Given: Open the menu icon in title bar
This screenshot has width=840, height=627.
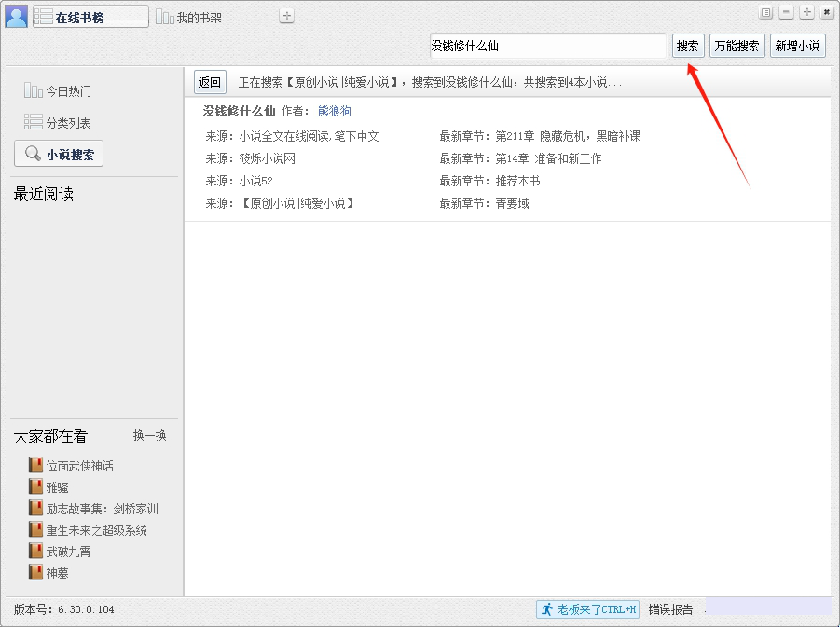Looking at the screenshot, I should tap(766, 12).
